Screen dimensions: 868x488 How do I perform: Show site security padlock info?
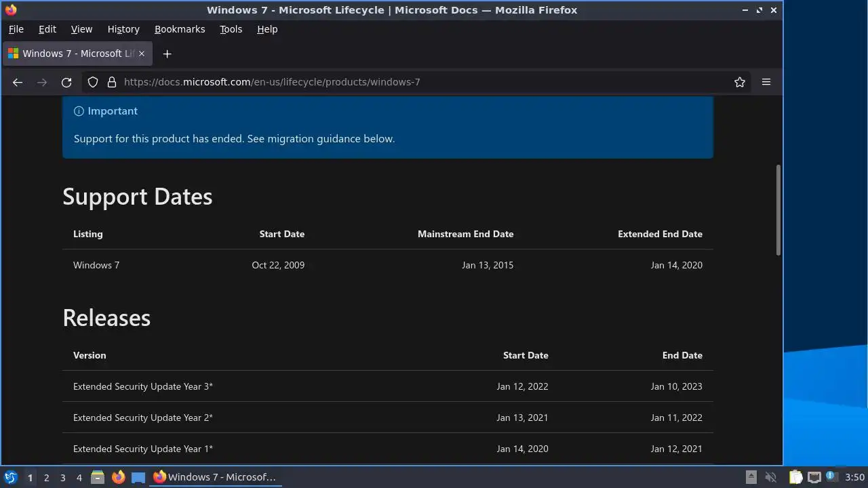click(x=112, y=82)
